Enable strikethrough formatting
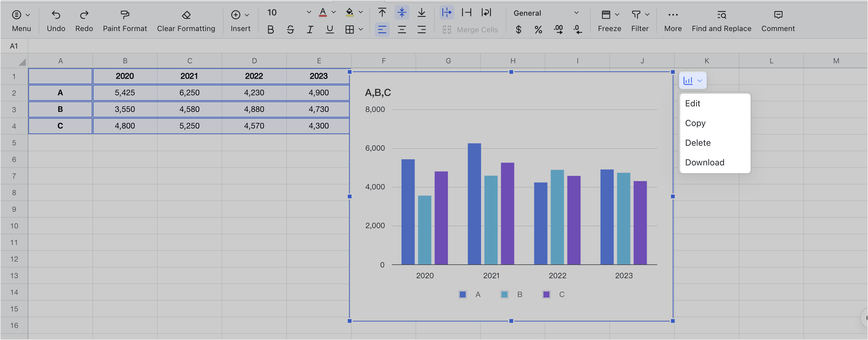 coord(290,30)
